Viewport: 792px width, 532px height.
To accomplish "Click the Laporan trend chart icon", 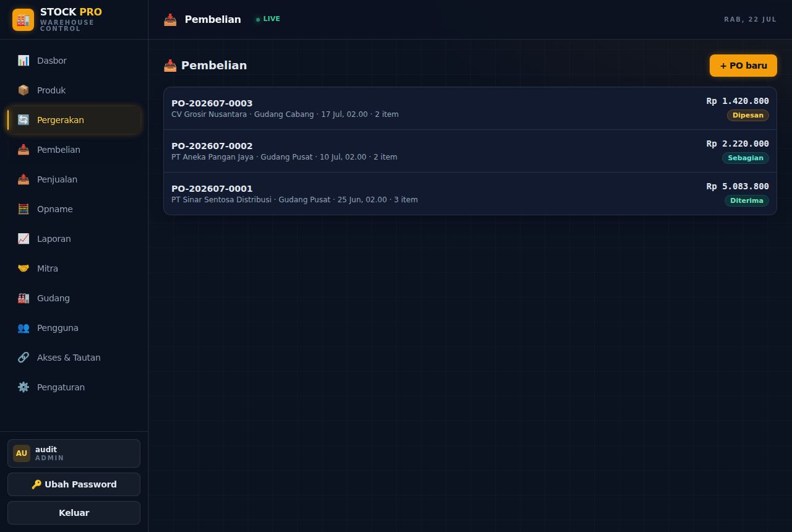I will tap(24, 239).
